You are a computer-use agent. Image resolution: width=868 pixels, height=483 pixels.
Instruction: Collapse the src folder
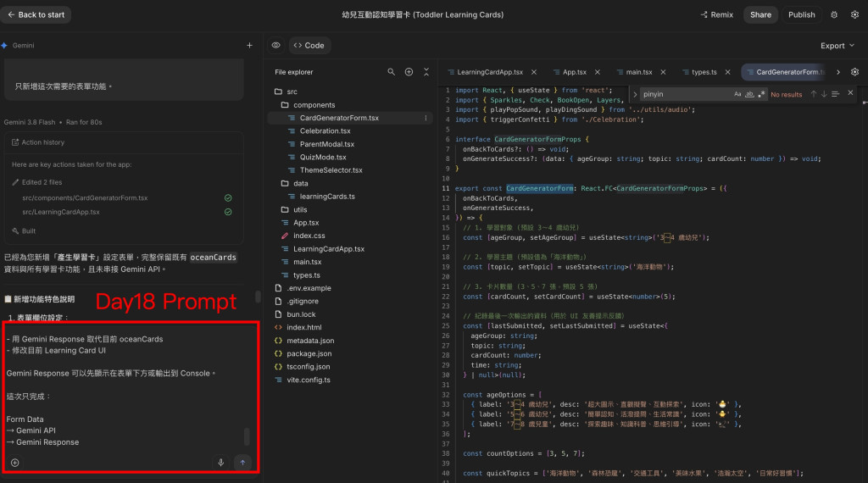coord(286,92)
